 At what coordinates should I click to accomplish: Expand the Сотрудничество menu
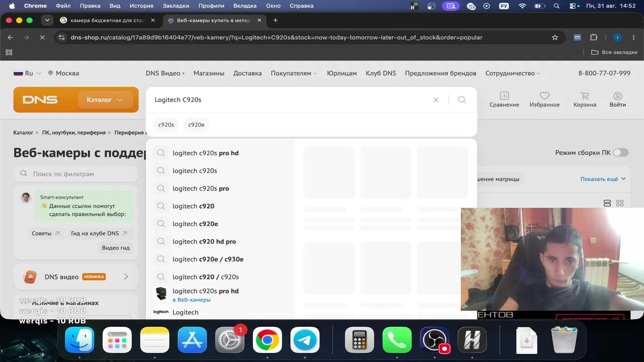(513, 73)
